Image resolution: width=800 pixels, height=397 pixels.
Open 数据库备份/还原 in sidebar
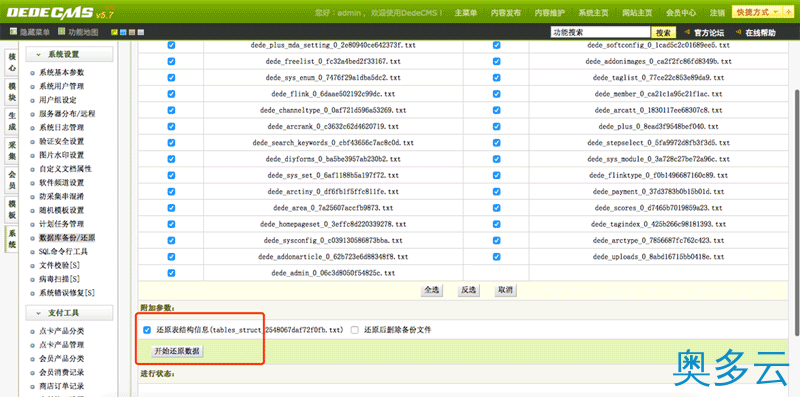tap(67, 238)
